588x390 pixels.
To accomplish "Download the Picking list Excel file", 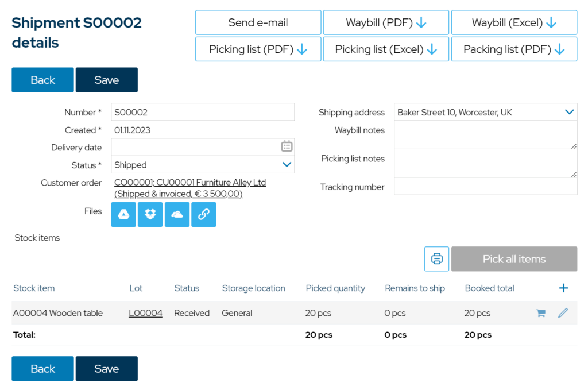I will click(x=386, y=49).
